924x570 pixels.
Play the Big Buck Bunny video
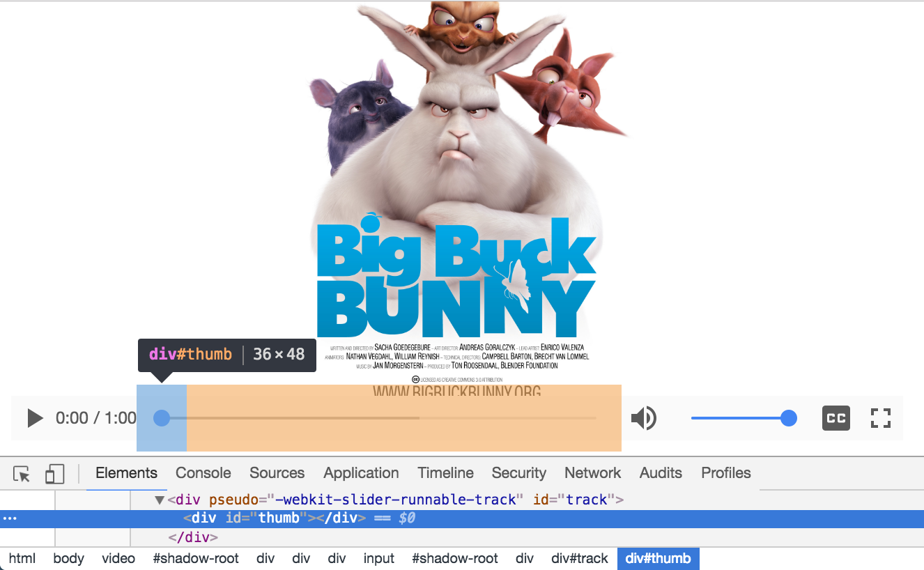(x=35, y=418)
